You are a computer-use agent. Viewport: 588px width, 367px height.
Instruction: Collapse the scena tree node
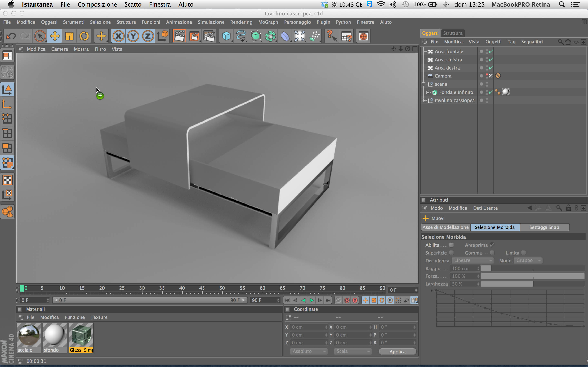coord(424,84)
